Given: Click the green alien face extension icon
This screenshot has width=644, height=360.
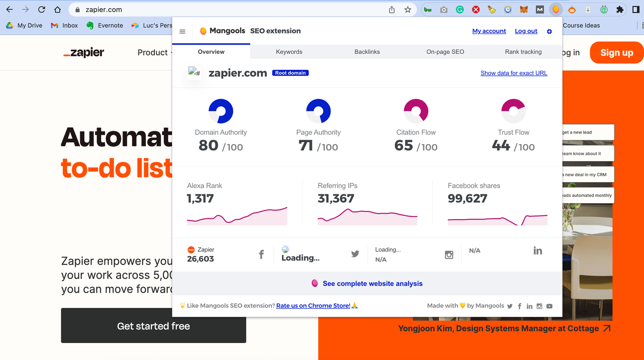Looking at the screenshot, I should pos(604,9).
